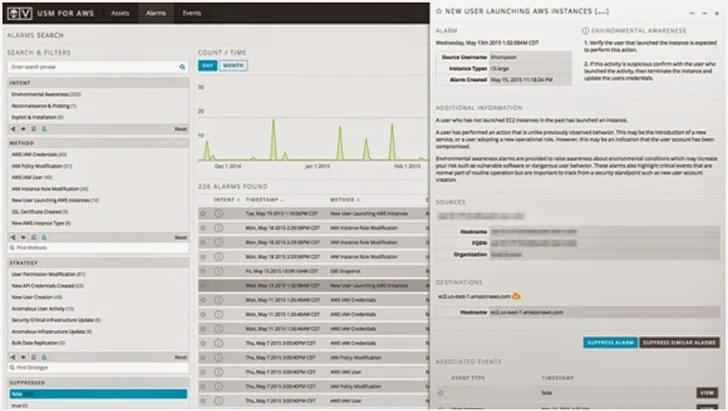Star the alarm title in the detail panel
Screen dimensions: 728x411
(x=439, y=11)
